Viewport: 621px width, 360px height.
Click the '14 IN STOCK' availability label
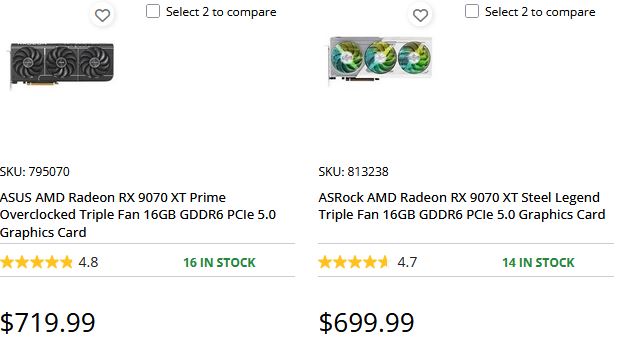(538, 263)
